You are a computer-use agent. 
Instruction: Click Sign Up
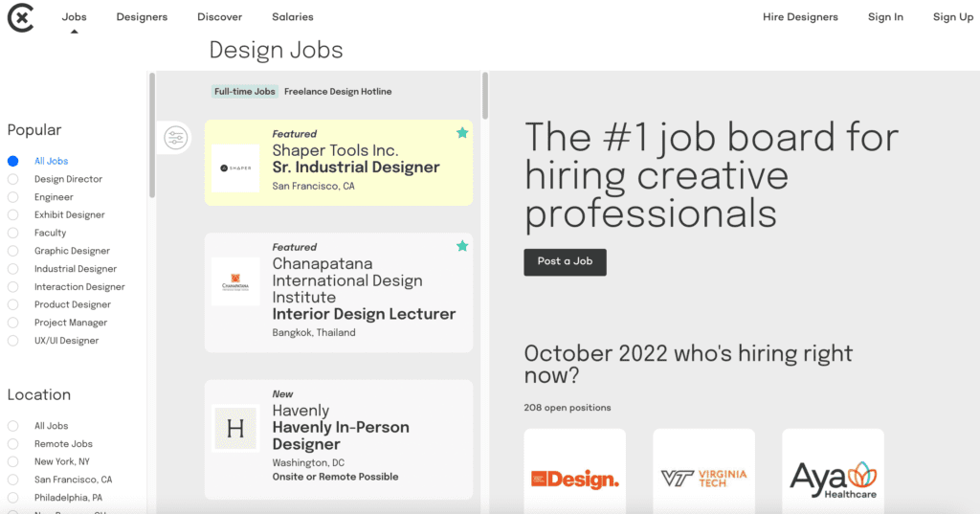click(x=953, y=17)
